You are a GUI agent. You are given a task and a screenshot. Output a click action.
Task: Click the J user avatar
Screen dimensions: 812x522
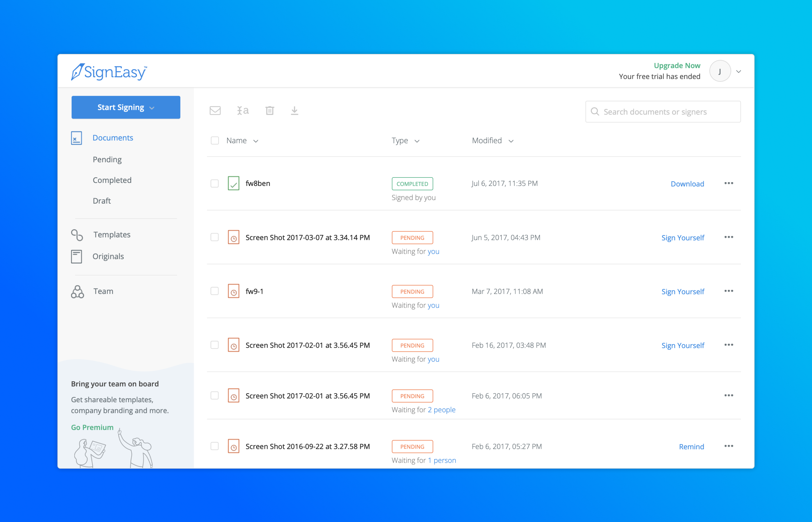[x=720, y=71]
